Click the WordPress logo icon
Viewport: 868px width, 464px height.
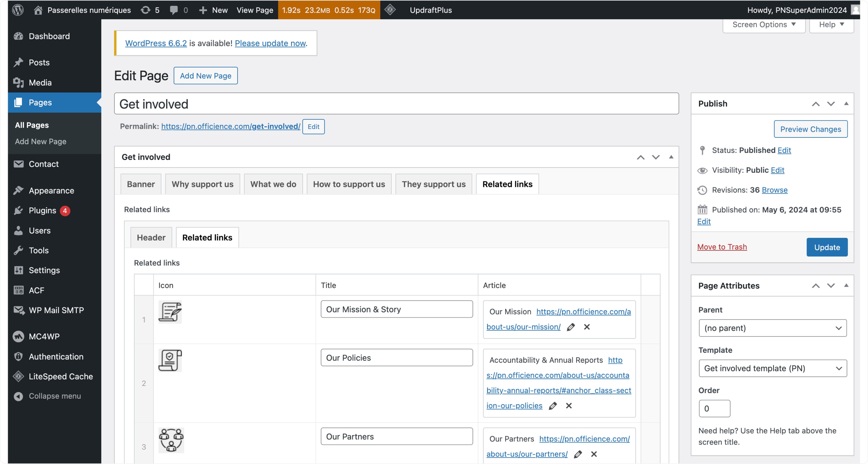18,10
